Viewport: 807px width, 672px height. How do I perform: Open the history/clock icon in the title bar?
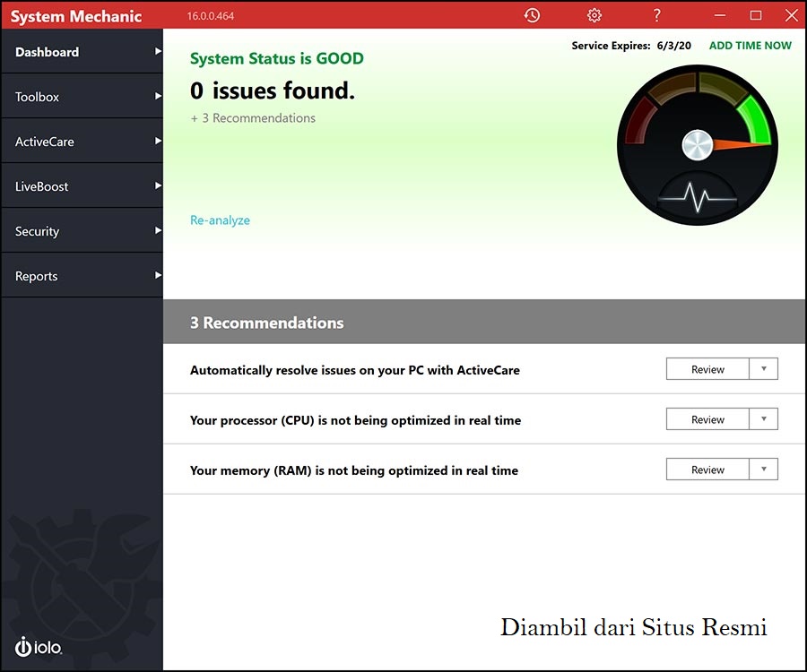click(532, 15)
